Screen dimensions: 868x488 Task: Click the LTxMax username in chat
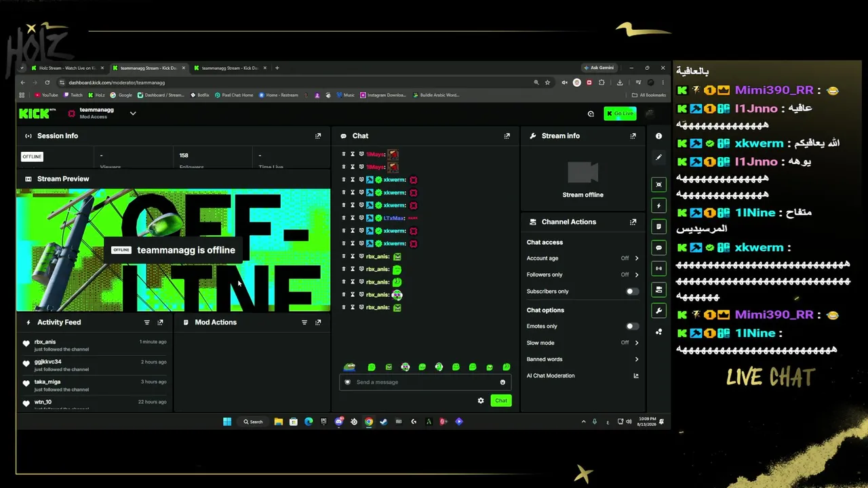click(394, 218)
